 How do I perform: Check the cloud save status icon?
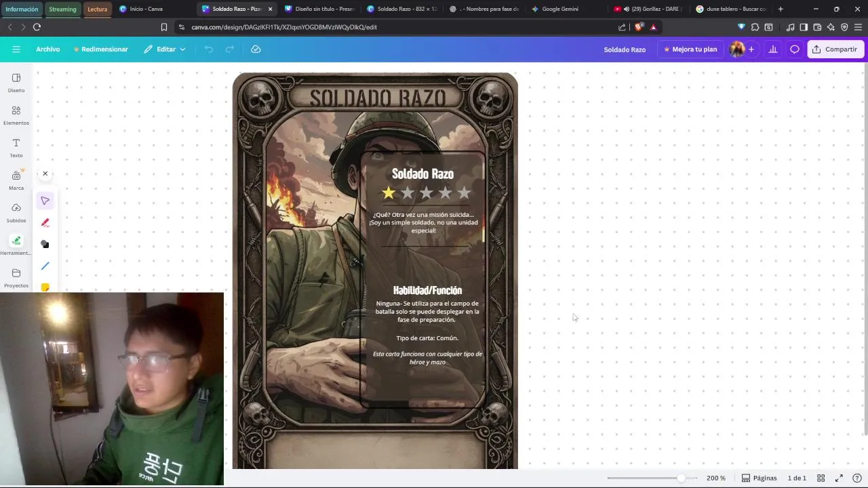(256, 49)
